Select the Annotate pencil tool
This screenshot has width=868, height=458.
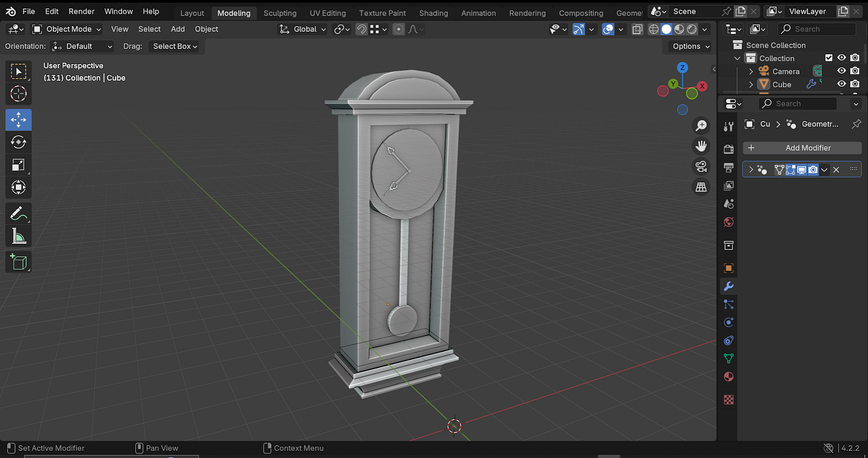(x=18, y=213)
